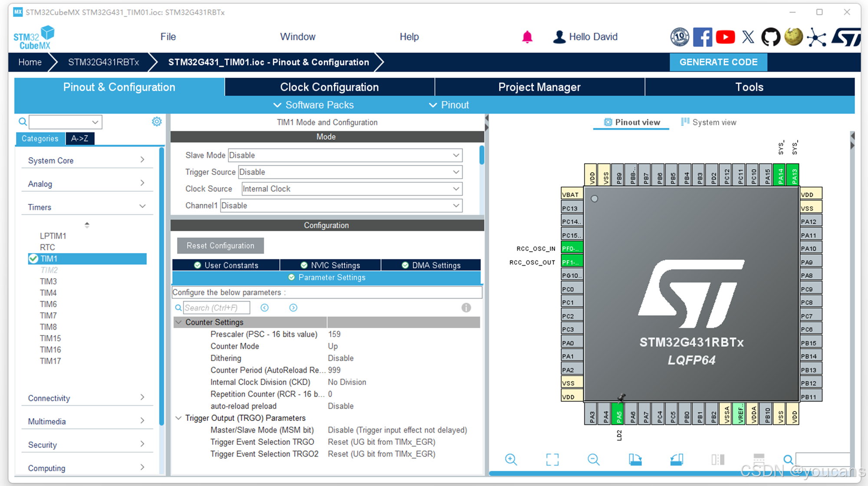868x486 pixels.
Task: Open the Hello David user account
Action: click(585, 37)
